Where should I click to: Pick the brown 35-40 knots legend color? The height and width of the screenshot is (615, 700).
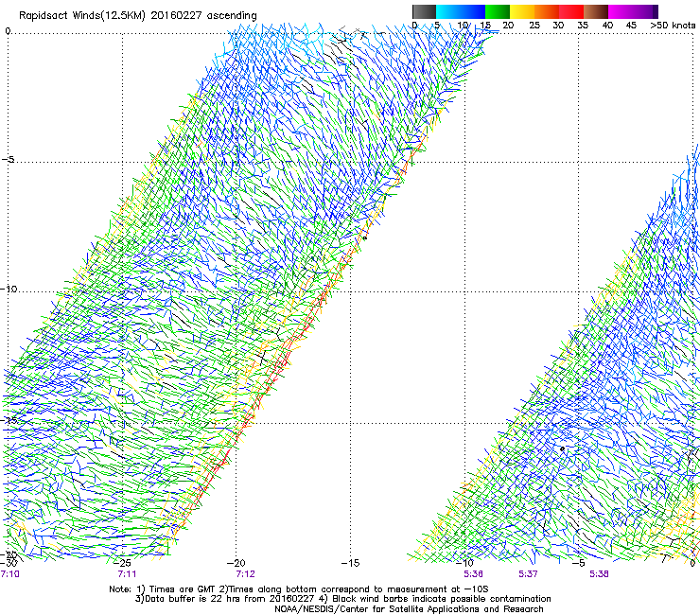click(x=596, y=11)
